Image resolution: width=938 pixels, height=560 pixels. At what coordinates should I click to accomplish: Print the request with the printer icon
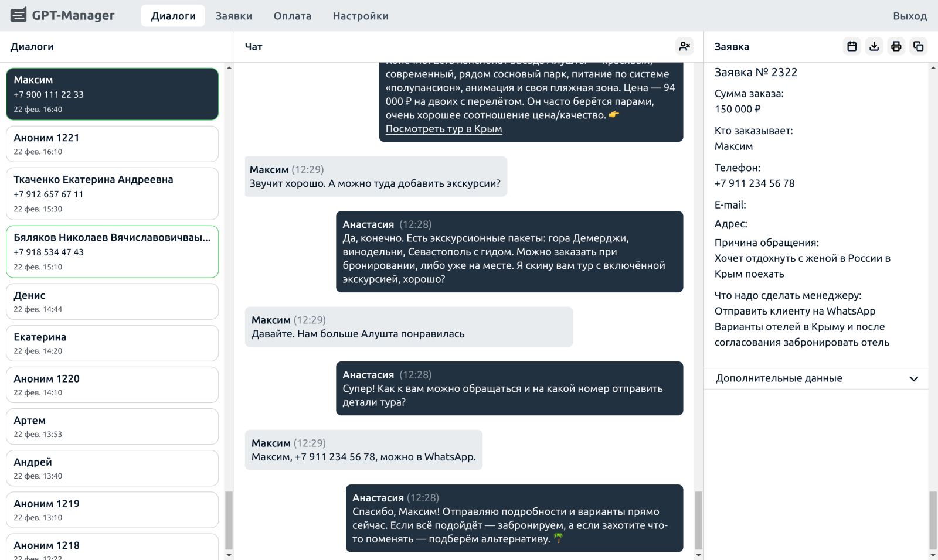click(896, 46)
